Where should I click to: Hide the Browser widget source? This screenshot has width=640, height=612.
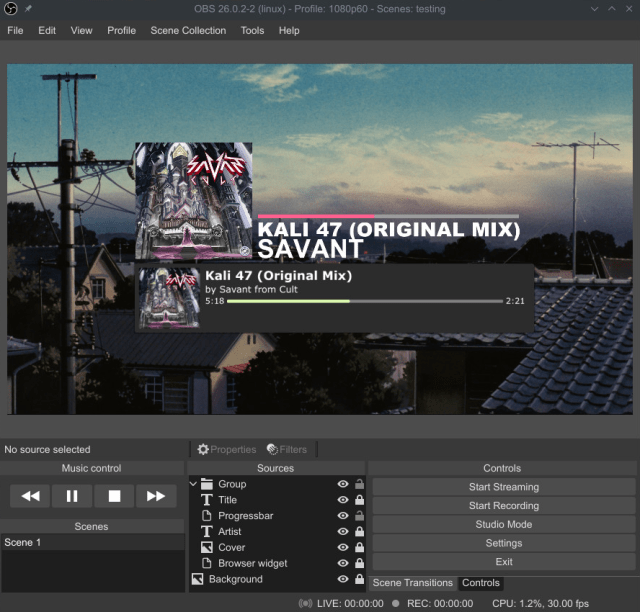click(343, 563)
